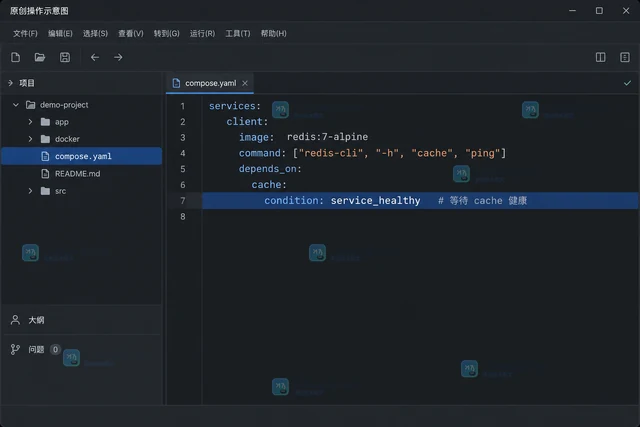Open the 查看(V) menu
The image size is (640, 427).
(131, 33)
